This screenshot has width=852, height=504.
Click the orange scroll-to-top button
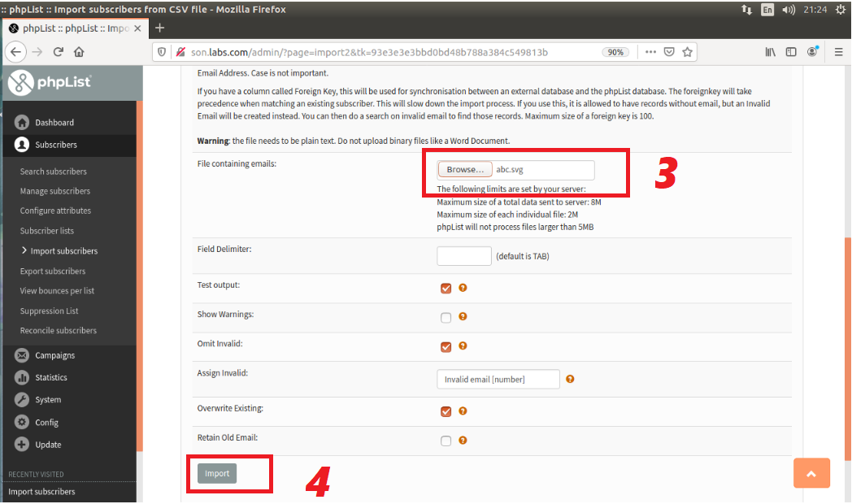click(x=811, y=473)
